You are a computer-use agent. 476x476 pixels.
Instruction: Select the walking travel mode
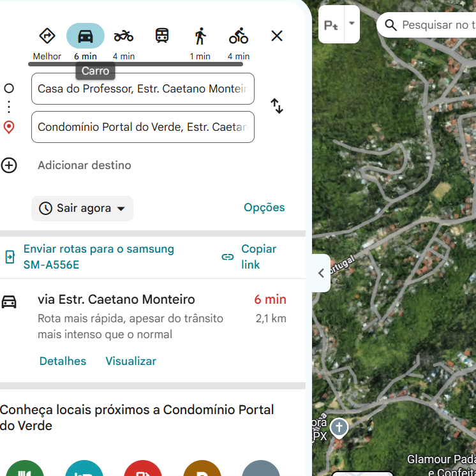click(x=200, y=43)
